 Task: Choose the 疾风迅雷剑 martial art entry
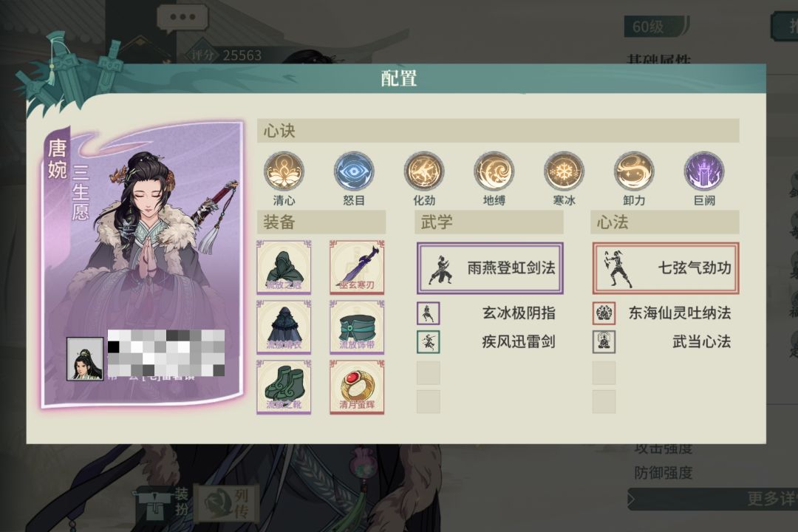coord(487,341)
